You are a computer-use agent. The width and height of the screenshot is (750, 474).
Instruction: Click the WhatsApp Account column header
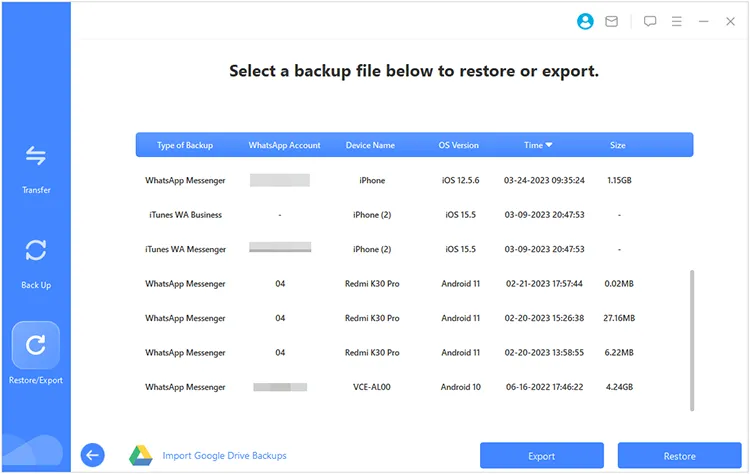[x=284, y=145]
